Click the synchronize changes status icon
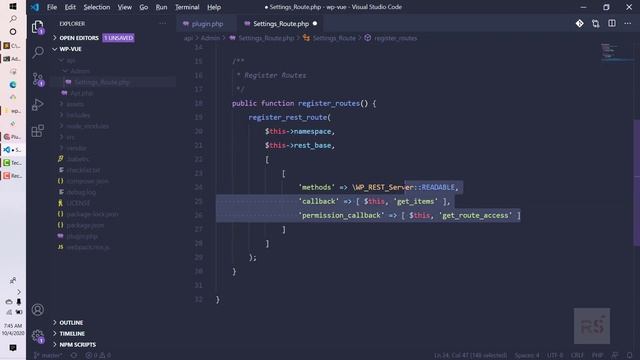Screen dimensions: 640x360 tap(74, 355)
